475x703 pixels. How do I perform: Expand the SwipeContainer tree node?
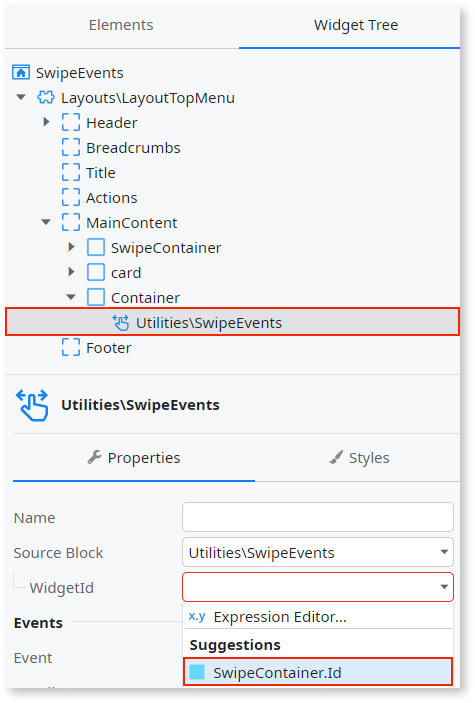(x=71, y=247)
